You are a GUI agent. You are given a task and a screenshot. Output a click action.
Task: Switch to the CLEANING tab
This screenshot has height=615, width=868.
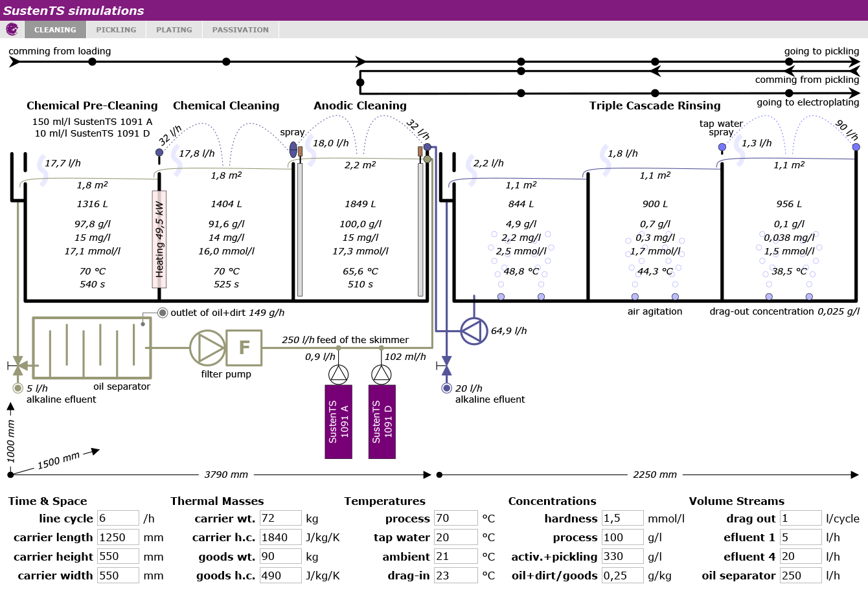[55, 30]
